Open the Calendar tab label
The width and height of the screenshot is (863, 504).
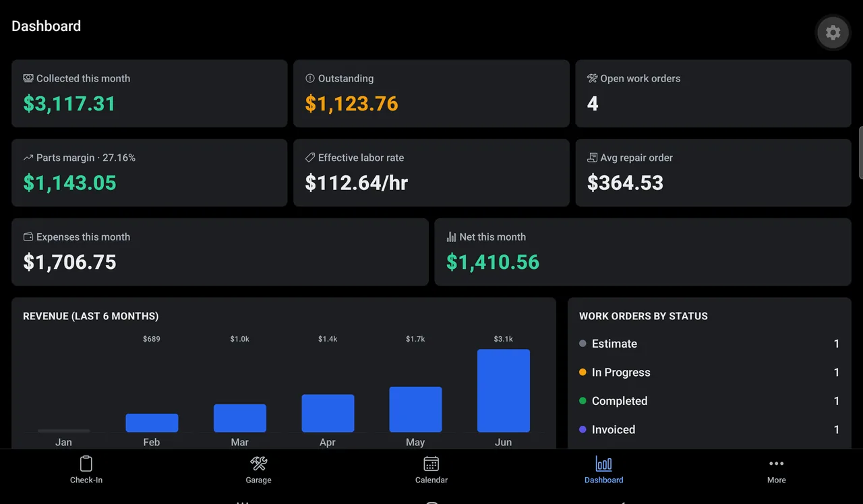[x=431, y=480]
